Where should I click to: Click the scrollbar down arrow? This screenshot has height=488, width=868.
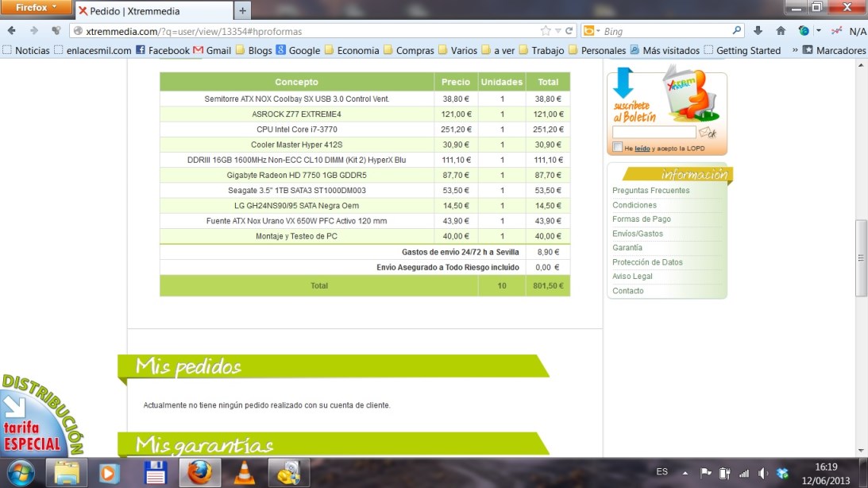tap(861, 451)
